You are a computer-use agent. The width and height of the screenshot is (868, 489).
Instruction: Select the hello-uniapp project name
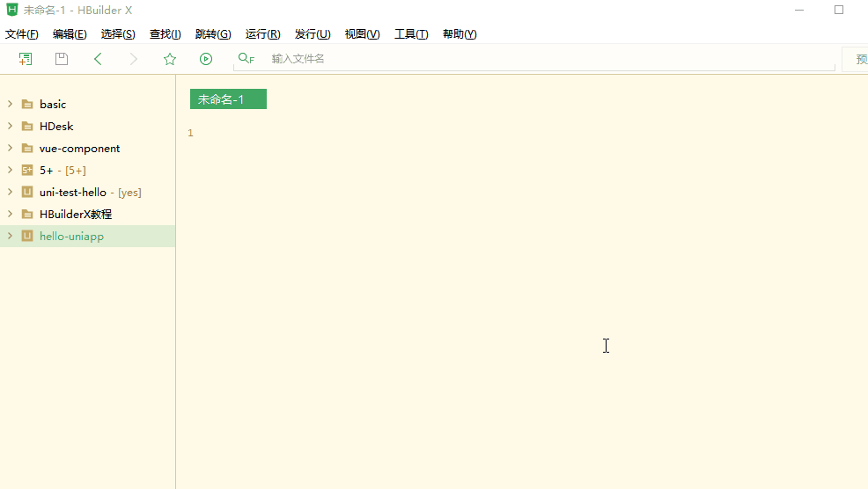(x=71, y=237)
